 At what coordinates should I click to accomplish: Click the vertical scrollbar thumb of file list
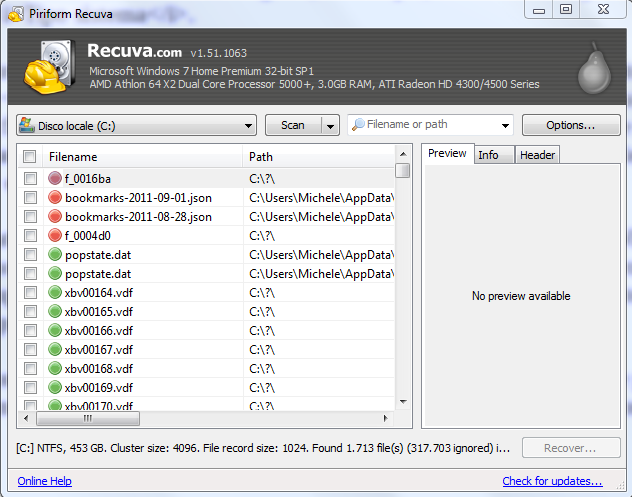tap(402, 171)
